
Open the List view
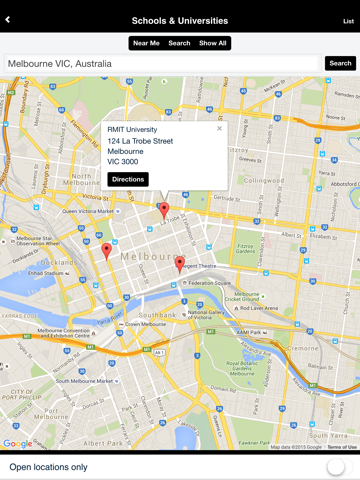(x=348, y=21)
